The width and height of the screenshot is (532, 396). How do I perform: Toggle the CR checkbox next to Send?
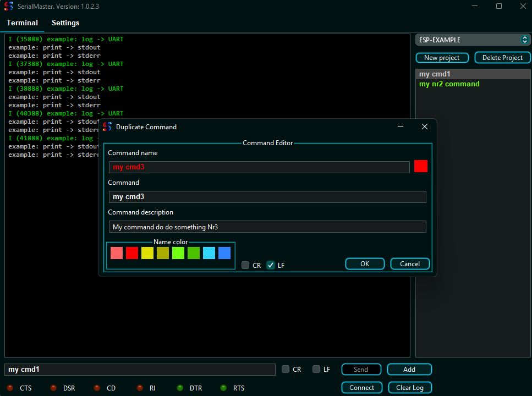(286, 370)
